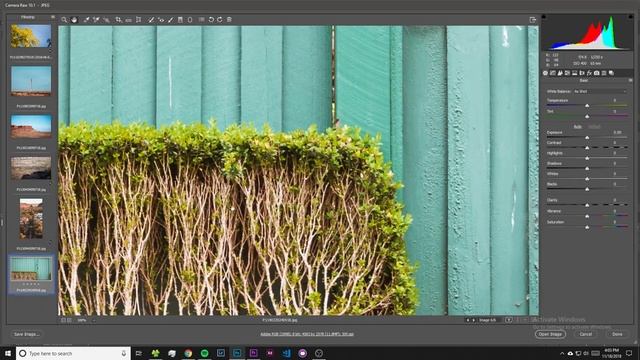
Task: Click the Save Image button
Action: coord(27,334)
